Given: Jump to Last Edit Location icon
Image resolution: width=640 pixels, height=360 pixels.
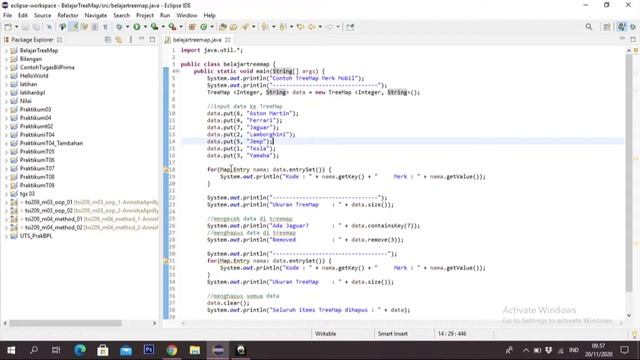Looking at the screenshot, I should [300, 27].
